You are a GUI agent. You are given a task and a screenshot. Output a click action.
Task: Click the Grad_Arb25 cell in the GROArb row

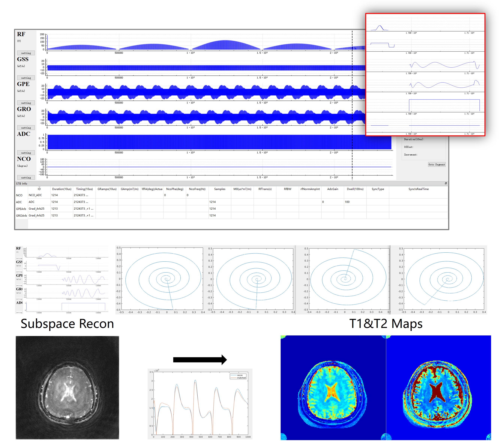pos(39,215)
